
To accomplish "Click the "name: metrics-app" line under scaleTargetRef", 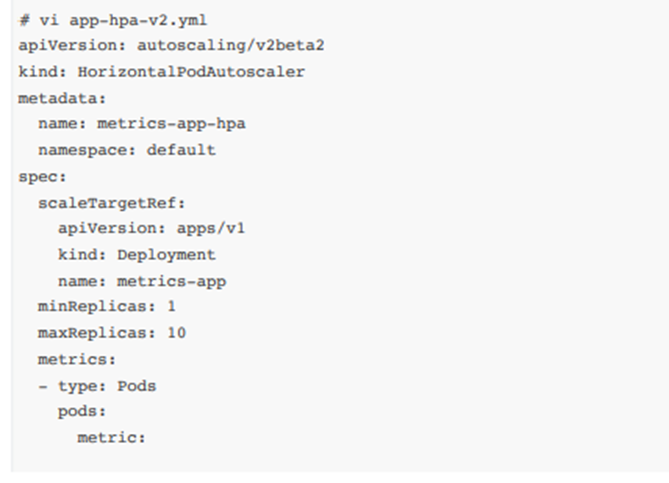I will click(x=142, y=281).
